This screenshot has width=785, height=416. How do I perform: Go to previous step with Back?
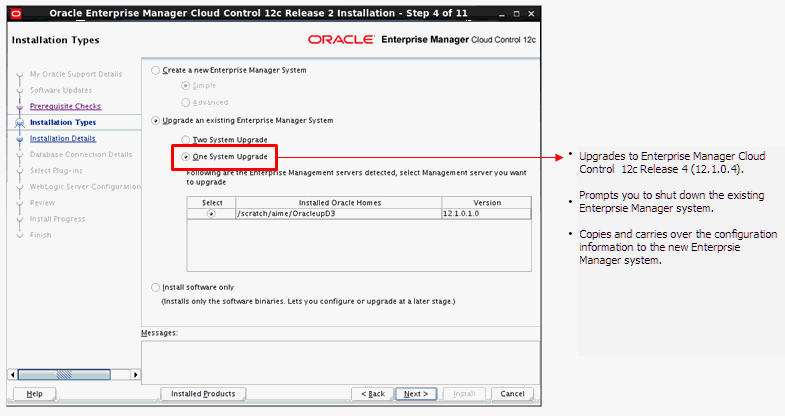click(x=373, y=394)
